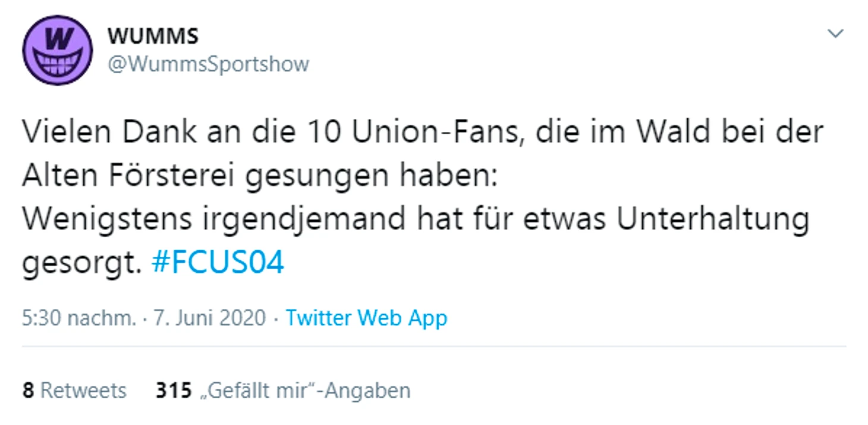Click the tweet line starting "Vielen Dank"
This screenshot has height=425, width=868.
423,133
